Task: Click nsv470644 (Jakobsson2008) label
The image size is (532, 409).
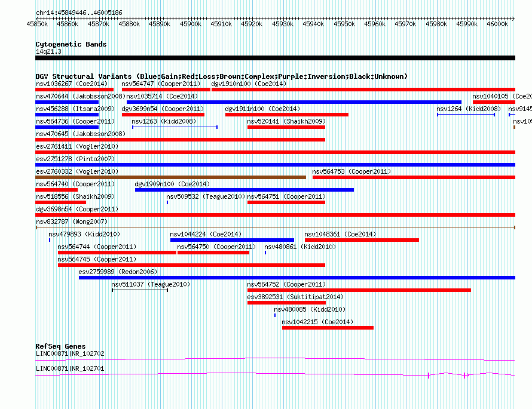Action: (81, 96)
